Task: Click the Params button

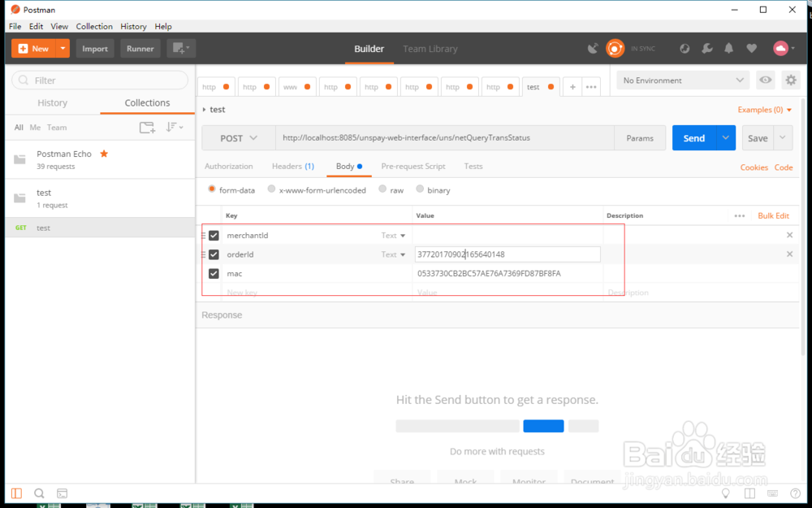Action: pos(640,138)
